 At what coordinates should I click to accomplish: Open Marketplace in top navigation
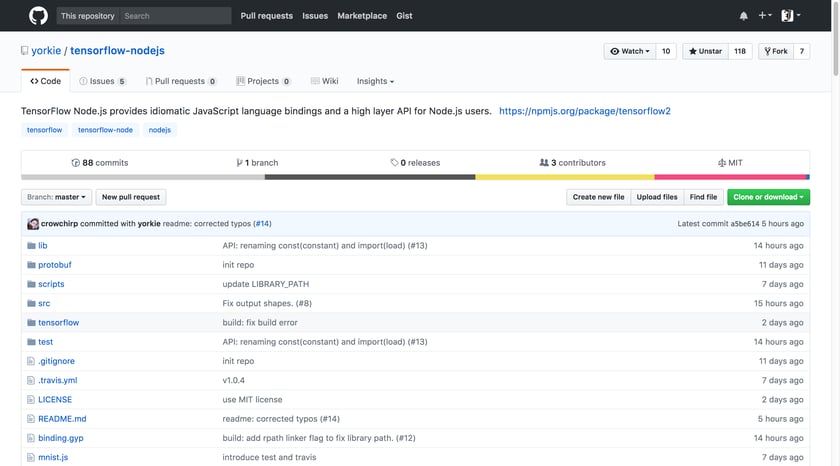[x=362, y=16]
